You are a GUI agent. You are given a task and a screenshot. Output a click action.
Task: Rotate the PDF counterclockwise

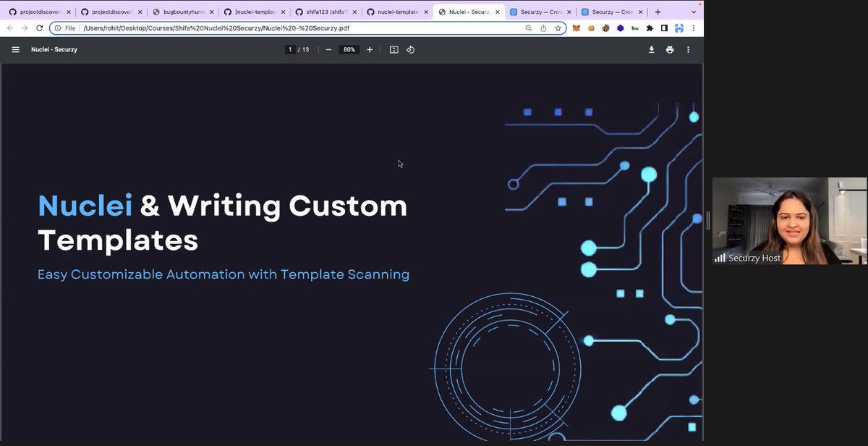[x=410, y=49]
